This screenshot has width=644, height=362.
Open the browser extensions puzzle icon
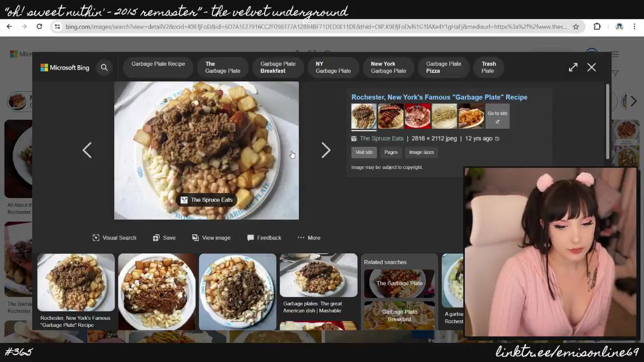[597, 26]
